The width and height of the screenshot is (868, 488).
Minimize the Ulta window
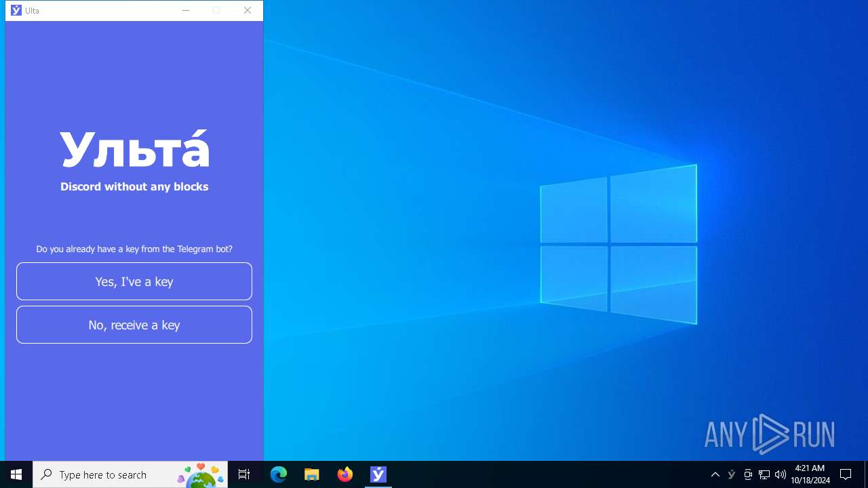pos(186,10)
